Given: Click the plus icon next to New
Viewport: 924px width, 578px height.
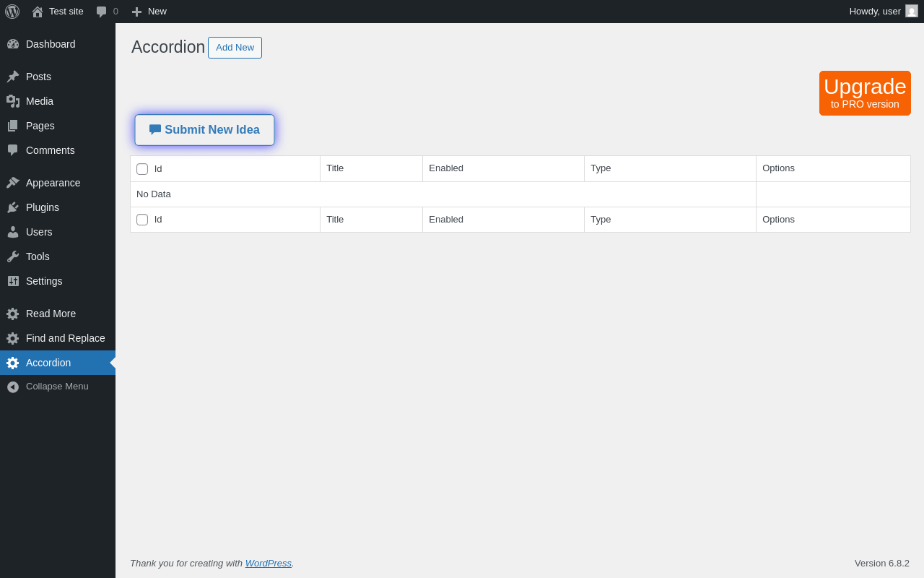Looking at the screenshot, I should tap(136, 12).
